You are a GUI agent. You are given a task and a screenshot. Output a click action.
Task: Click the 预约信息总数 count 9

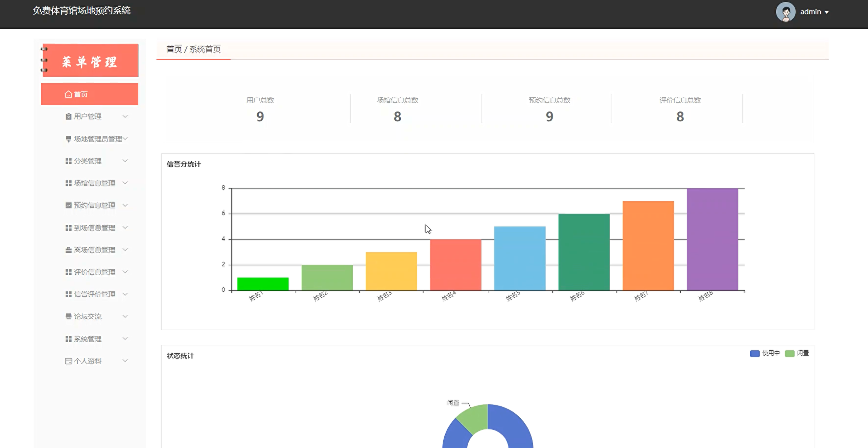(549, 117)
